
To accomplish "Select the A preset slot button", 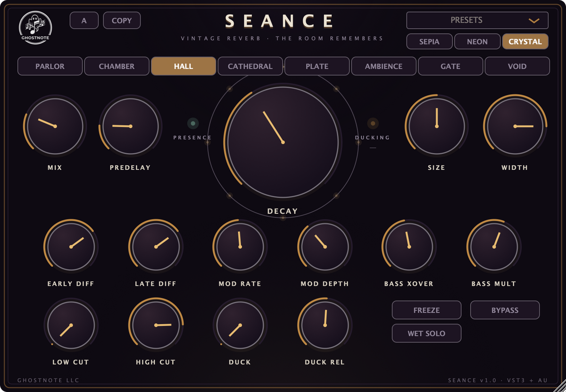I will (84, 20).
